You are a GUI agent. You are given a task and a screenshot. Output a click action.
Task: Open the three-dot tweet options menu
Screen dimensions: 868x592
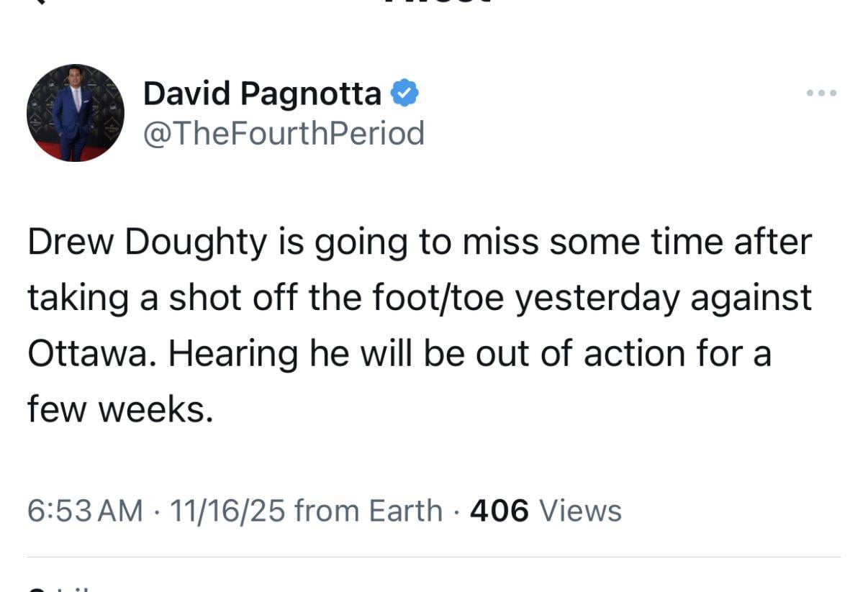click(x=820, y=92)
